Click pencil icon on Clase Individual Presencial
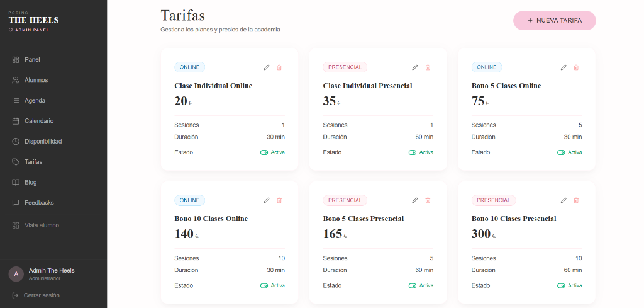The height and width of the screenshot is (308, 644). [x=415, y=67]
